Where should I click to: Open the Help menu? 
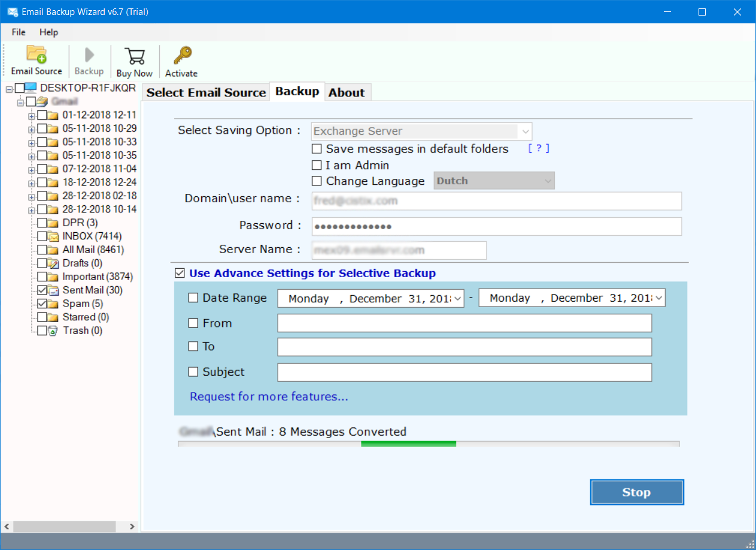pyautogui.click(x=49, y=32)
